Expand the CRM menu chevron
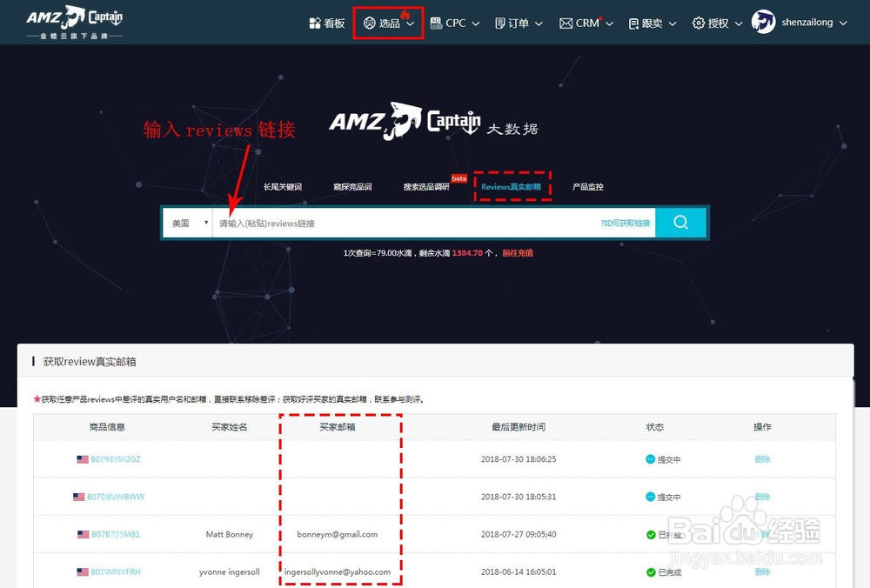Image resolution: width=870 pixels, height=588 pixels. [x=608, y=23]
